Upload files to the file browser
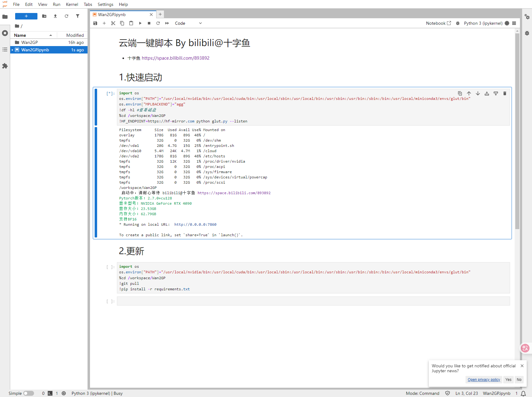 point(55,16)
